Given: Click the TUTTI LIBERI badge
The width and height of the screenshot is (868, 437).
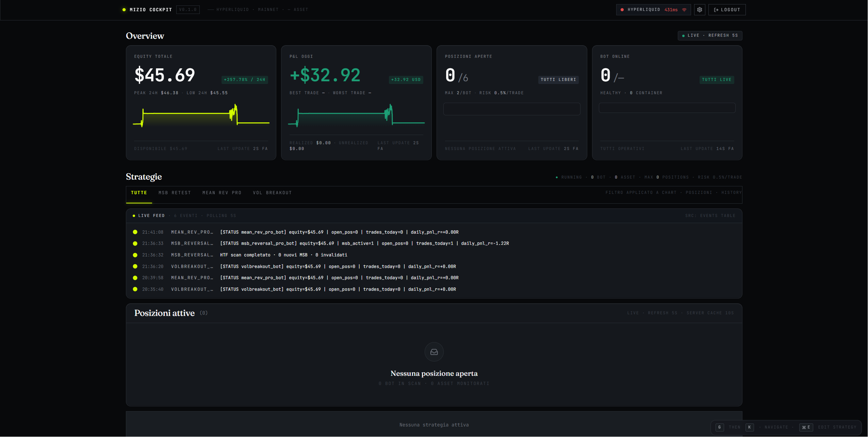Looking at the screenshot, I should 558,80.
